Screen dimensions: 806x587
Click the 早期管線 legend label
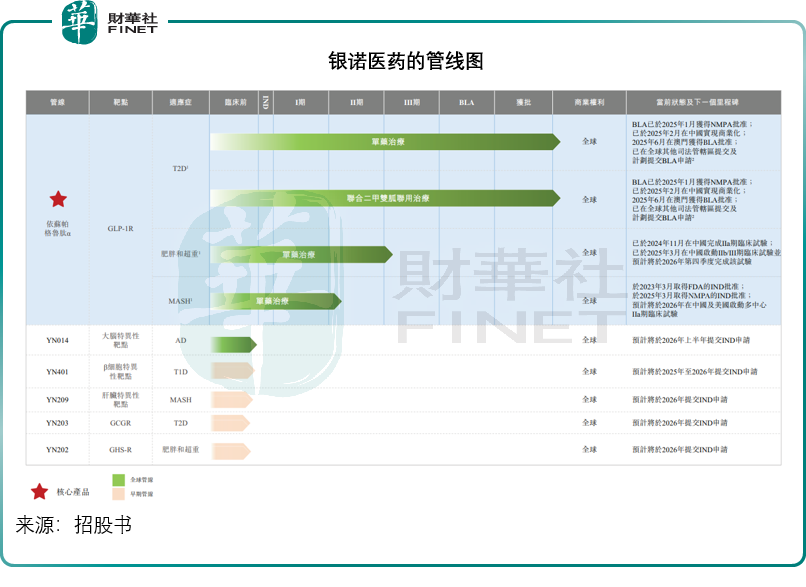[141, 494]
